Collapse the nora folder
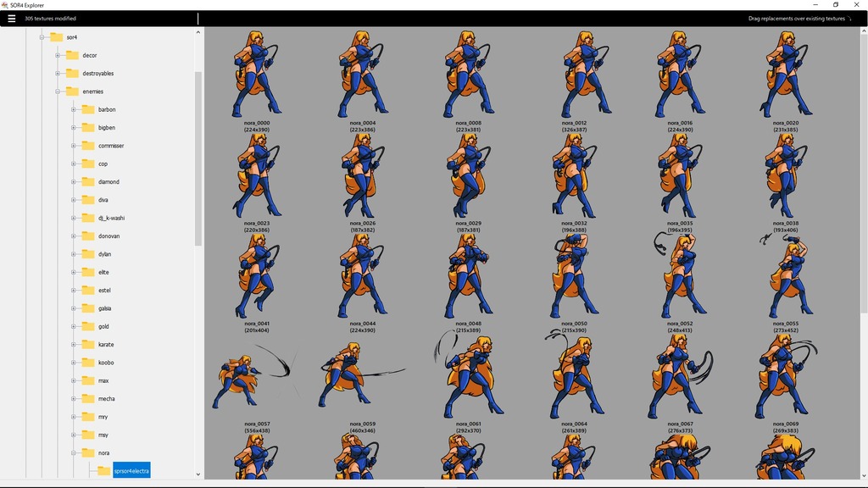This screenshot has height=488, width=868. [x=72, y=452]
